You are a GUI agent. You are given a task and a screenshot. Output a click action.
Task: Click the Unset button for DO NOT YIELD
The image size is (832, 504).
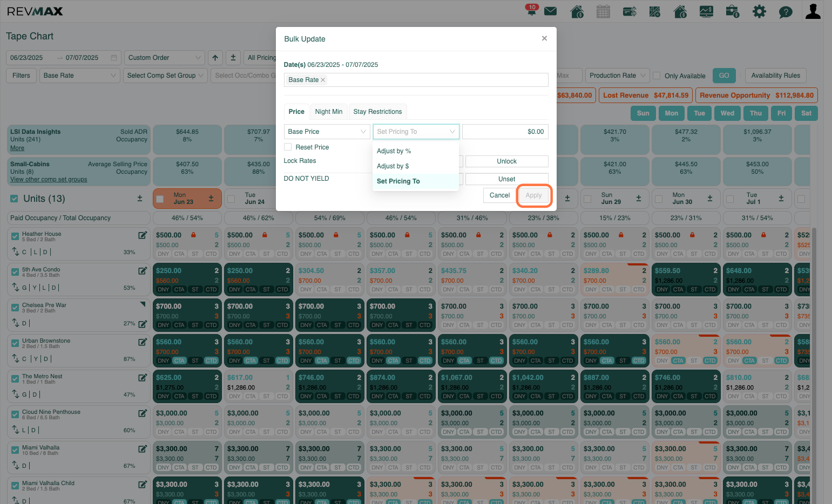point(507,179)
